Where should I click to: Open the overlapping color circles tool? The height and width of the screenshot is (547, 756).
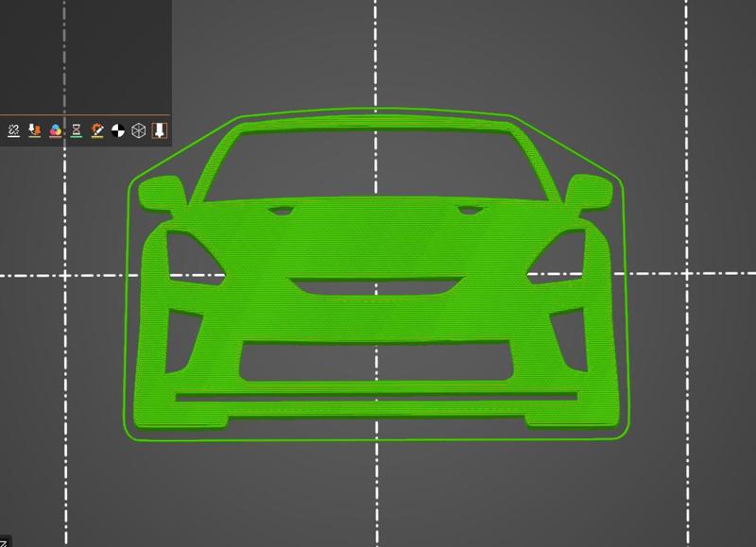56,130
